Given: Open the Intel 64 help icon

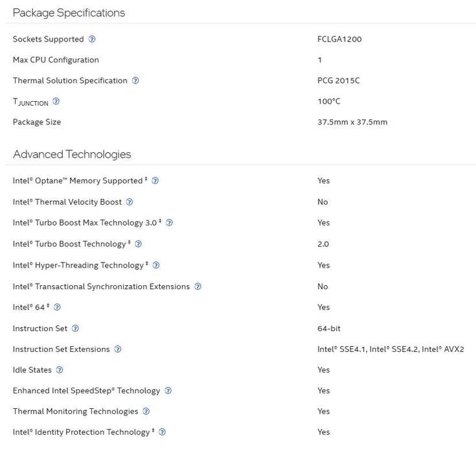Looking at the screenshot, I should (x=57, y=307).
